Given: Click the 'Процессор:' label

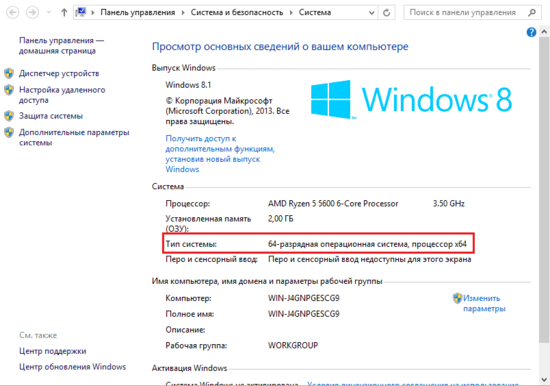Looking at the screenshot, I should pos(188,204).
